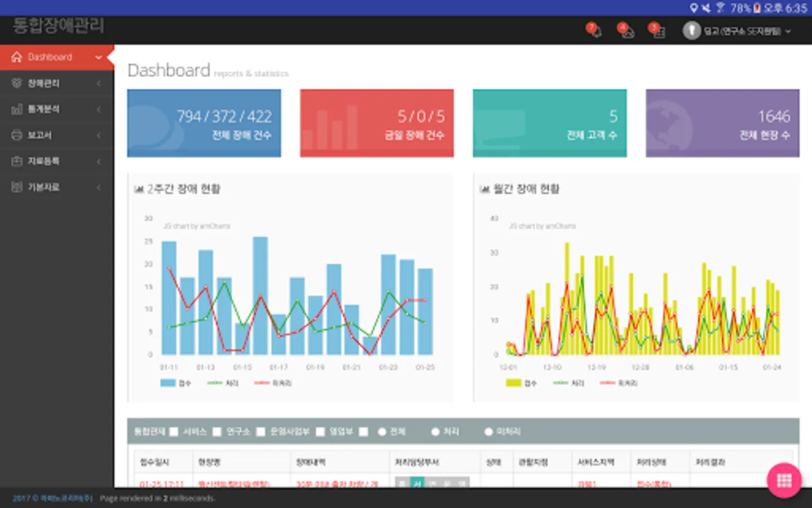812x508 pixels.
Task: Click the 장애관리 sidebar icon
Action: click(x=16, y=83)
